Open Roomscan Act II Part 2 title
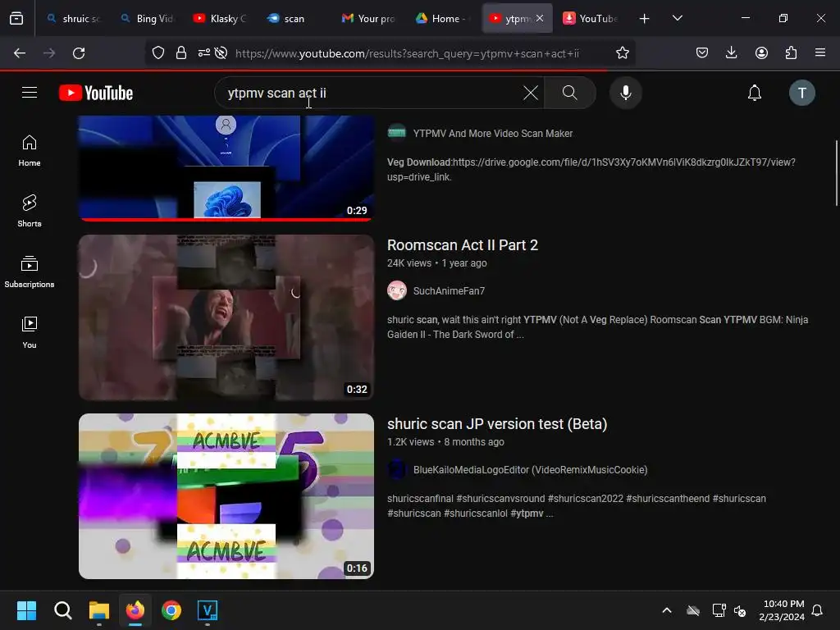840x630 pixels. point(463,244)
